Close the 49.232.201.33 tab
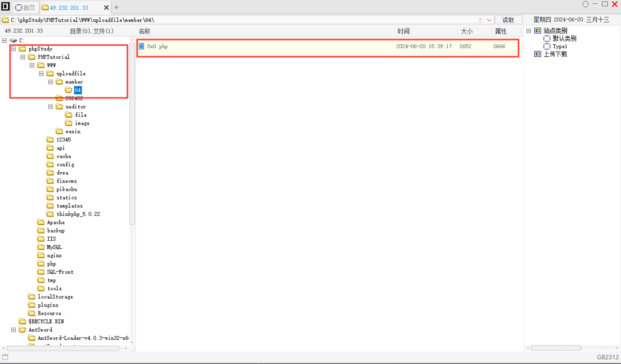This screenshot has height=364, width=621. (106, 7)
